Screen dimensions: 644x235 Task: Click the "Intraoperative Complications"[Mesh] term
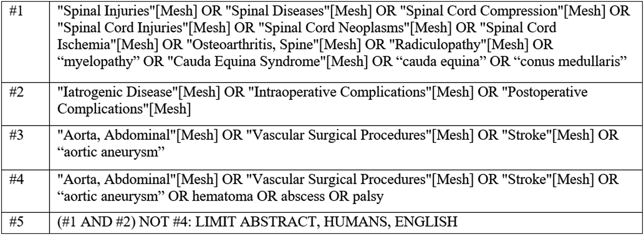point(361,92)
